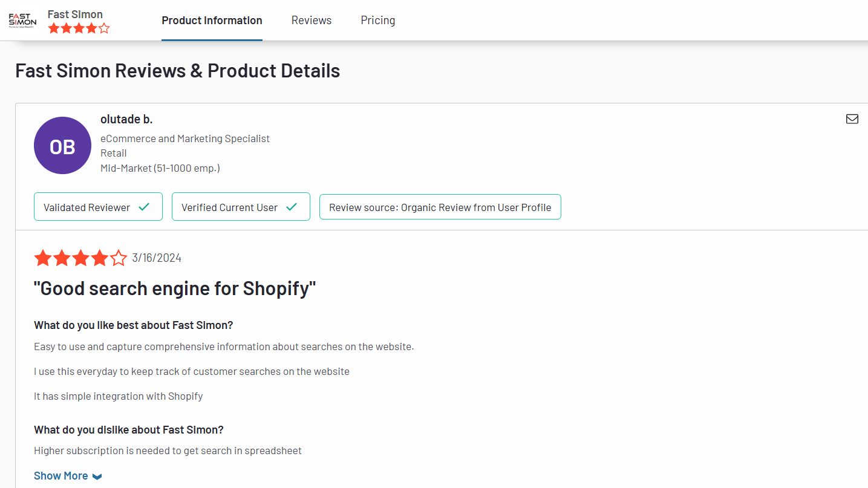This screenshot has width=868, height=488.
Task: Open reviewer olutade b. profile name
Action: pos(126,119)
